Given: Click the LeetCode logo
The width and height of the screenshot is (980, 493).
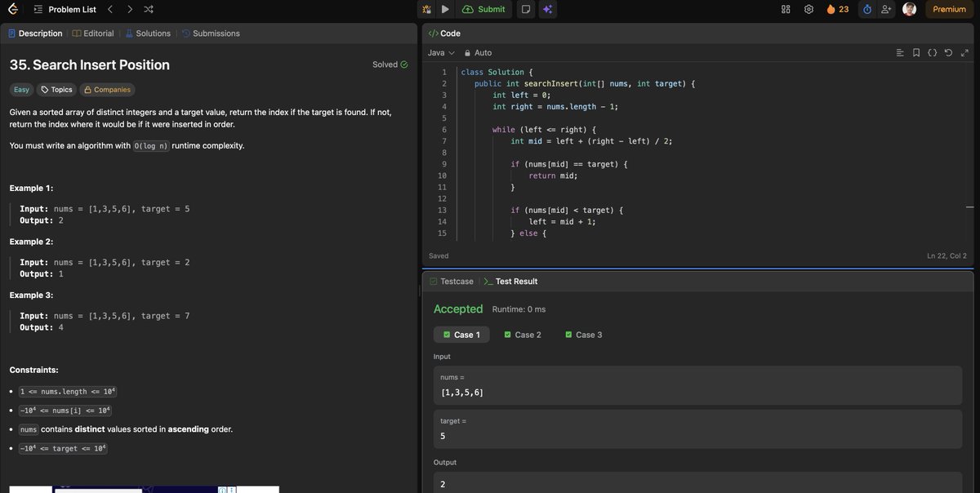Looking at the screenshot, I should pyautogui.click(x=13, y=9).
